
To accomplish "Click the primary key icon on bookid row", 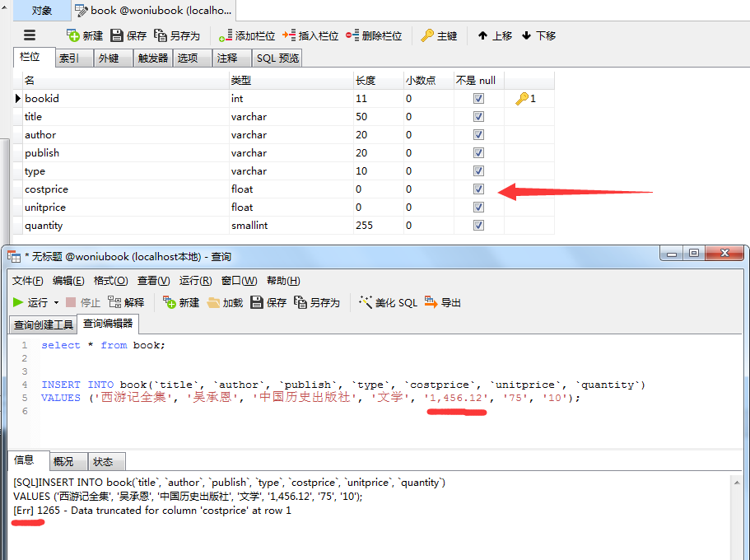I will (x=522, y=98).
